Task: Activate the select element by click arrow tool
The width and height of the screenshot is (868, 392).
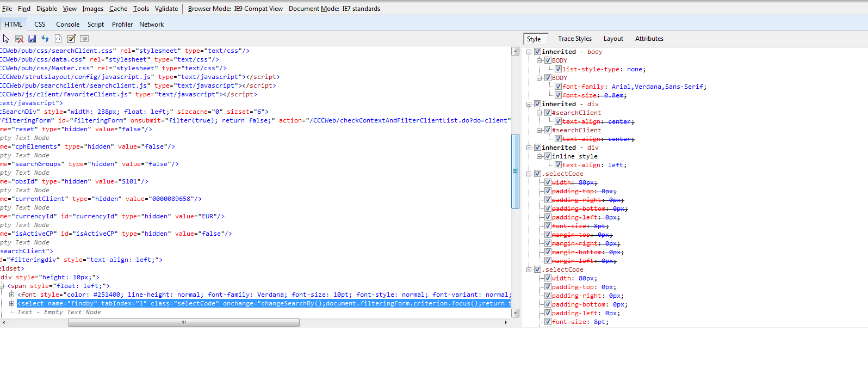Action: pyautogui.click(x=6, y=39)
